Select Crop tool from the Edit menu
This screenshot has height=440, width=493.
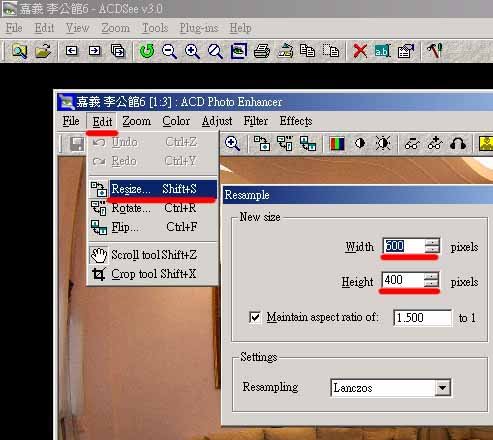tap(154, 274)
